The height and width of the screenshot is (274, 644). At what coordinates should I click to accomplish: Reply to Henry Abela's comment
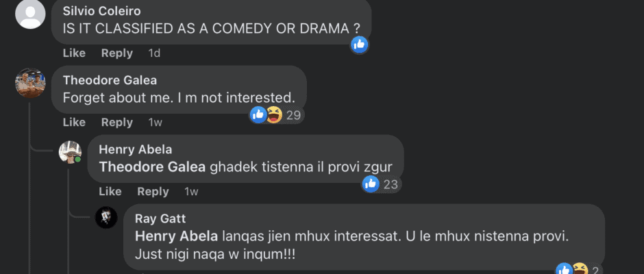point(153,192)
